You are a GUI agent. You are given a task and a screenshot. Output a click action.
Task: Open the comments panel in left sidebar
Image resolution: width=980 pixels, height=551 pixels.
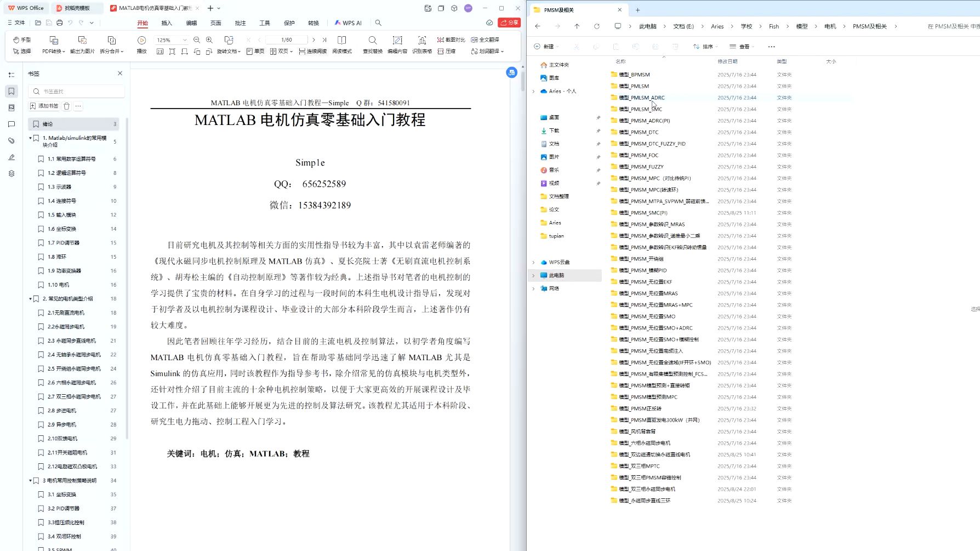[11, 124]
